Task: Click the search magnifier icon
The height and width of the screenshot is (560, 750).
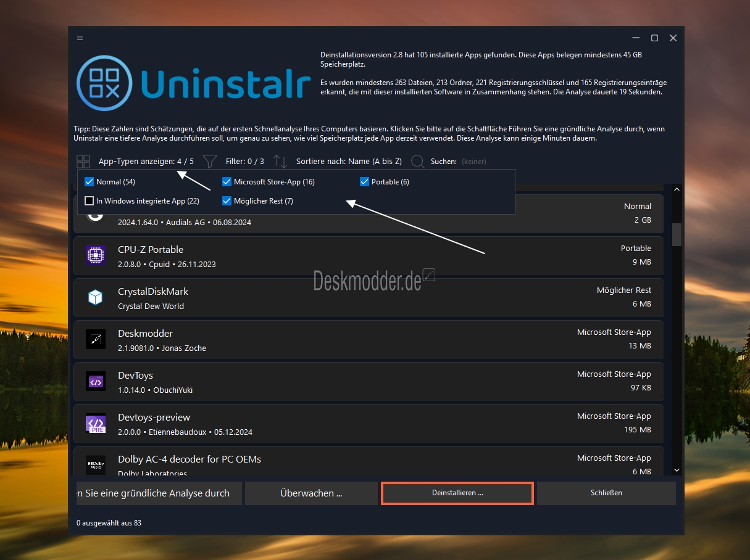Action: pos(417,162)
